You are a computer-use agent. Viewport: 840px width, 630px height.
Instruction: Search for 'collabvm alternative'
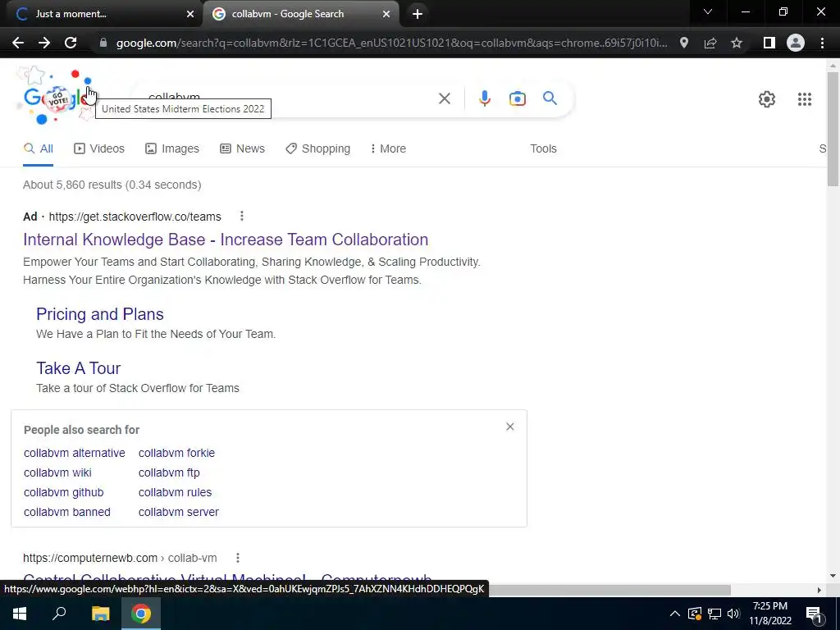point(75,453)
